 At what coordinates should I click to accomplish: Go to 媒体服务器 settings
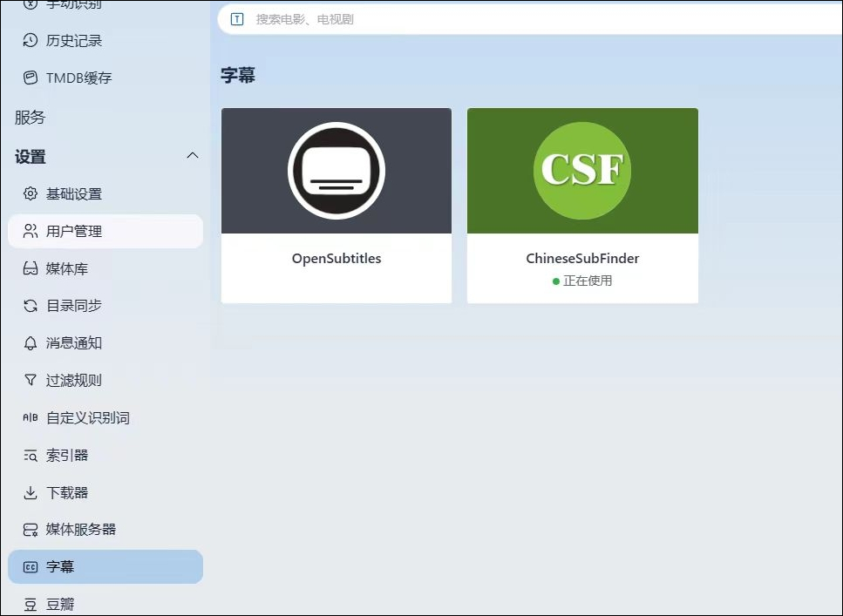coord(80,530)
